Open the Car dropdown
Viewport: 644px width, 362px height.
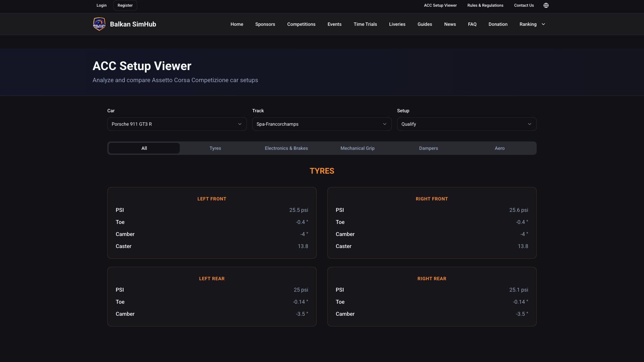click(177, 124)
